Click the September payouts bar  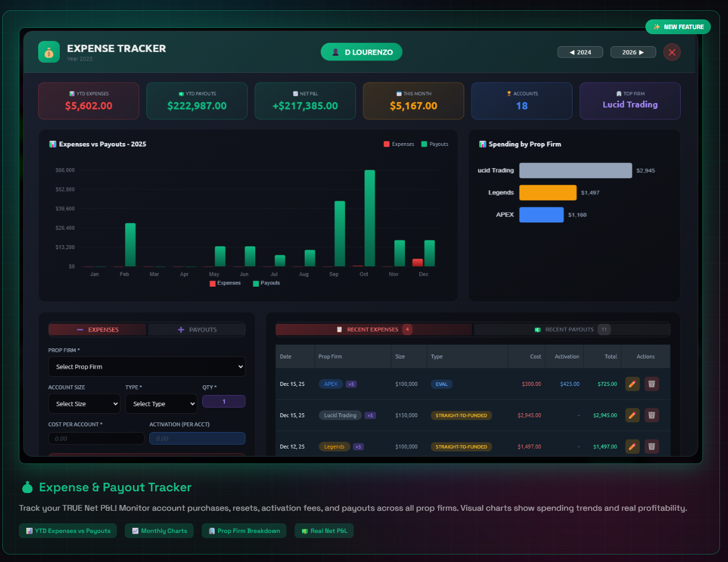click(x=340, y=234)
